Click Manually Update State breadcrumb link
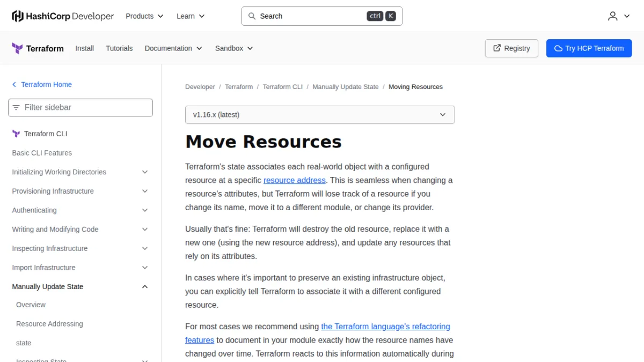This screenshot has height=362, width=644. pyautogui.click(x=346, y=87)
